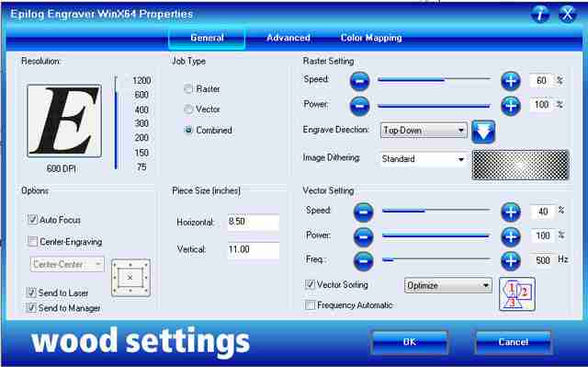Click the Vector Speed slider track

[x=436, y=211]
